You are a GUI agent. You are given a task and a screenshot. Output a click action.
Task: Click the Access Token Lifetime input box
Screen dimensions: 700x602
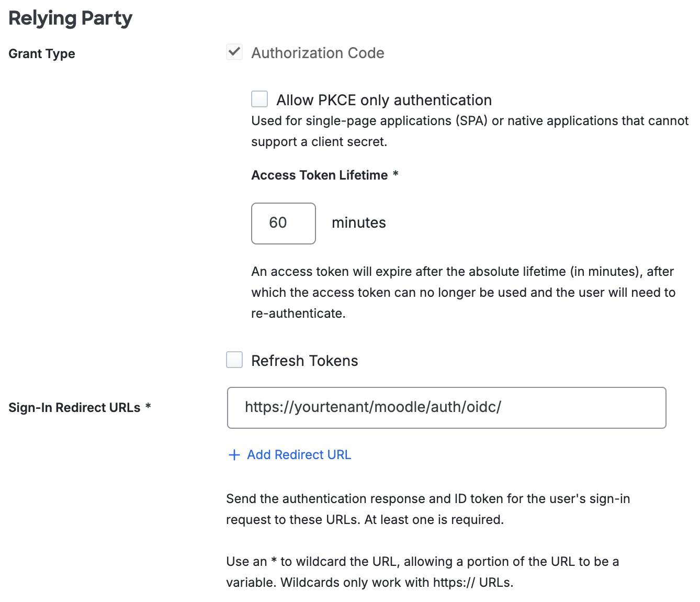point(283,223)
